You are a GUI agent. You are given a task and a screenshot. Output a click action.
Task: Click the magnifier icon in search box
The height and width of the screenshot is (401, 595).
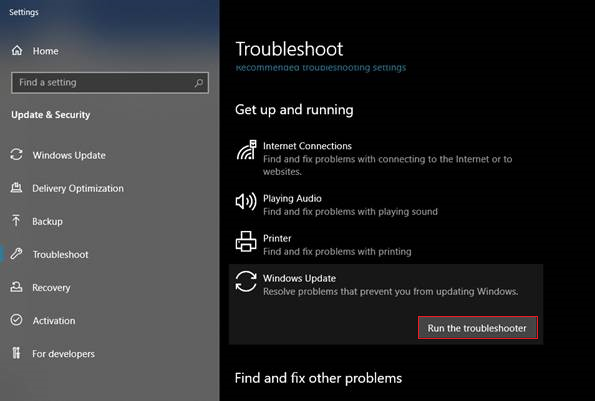(198, 83)
